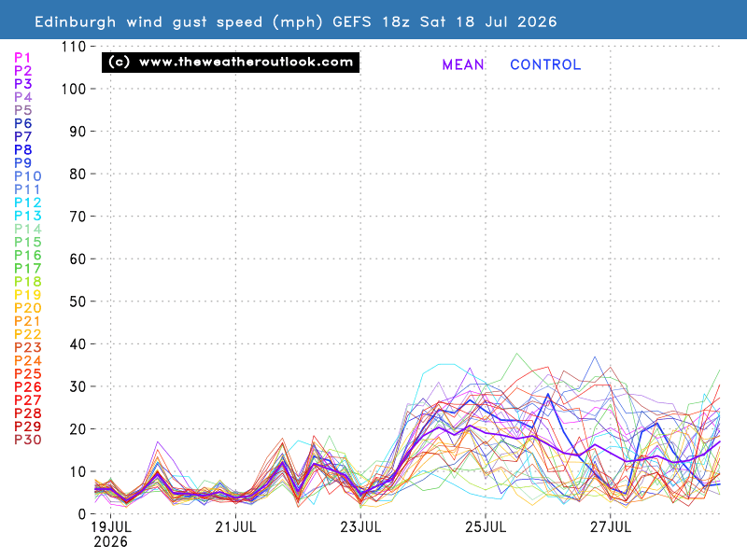Click the 60 y-axis value
747x560 pixels.
point(78,259)
